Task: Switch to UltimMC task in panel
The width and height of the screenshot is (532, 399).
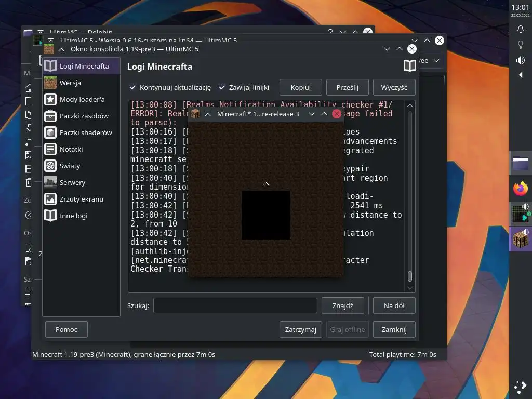Action: click(x=521, y=214)
